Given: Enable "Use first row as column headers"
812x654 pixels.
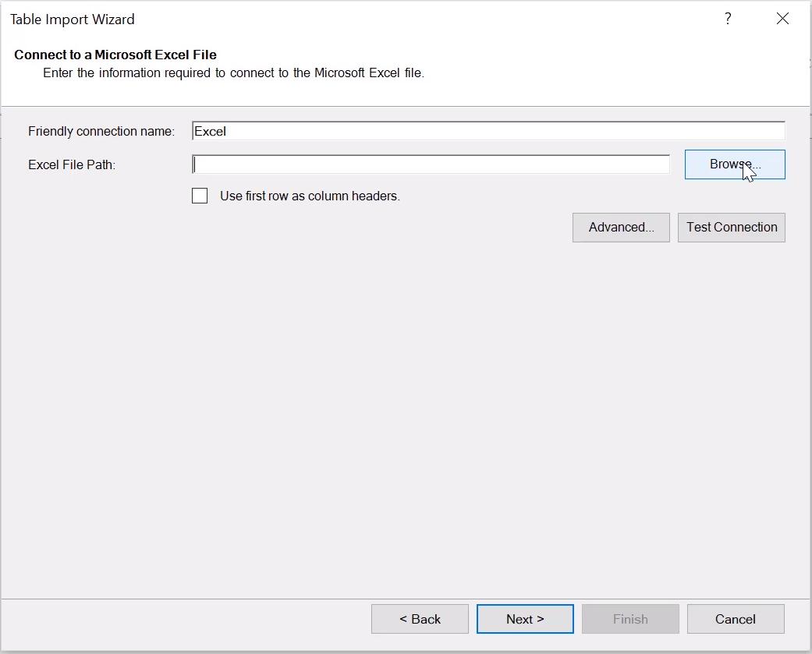Looking at the screenshot, I should 200,196.
